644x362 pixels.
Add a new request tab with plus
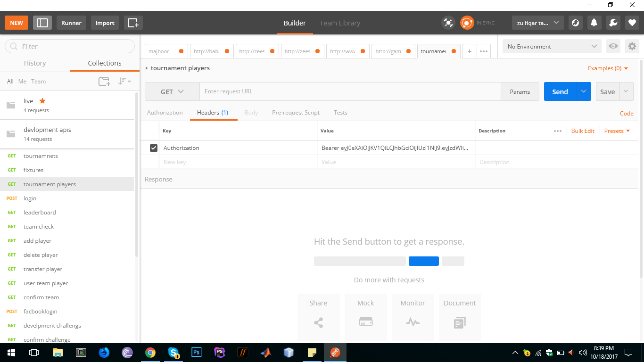click(470, 51)
